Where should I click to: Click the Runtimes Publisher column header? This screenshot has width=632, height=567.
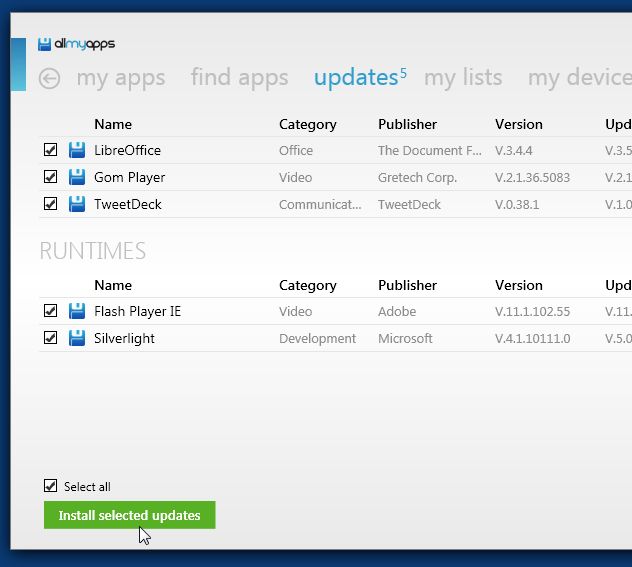click(407, 285)
